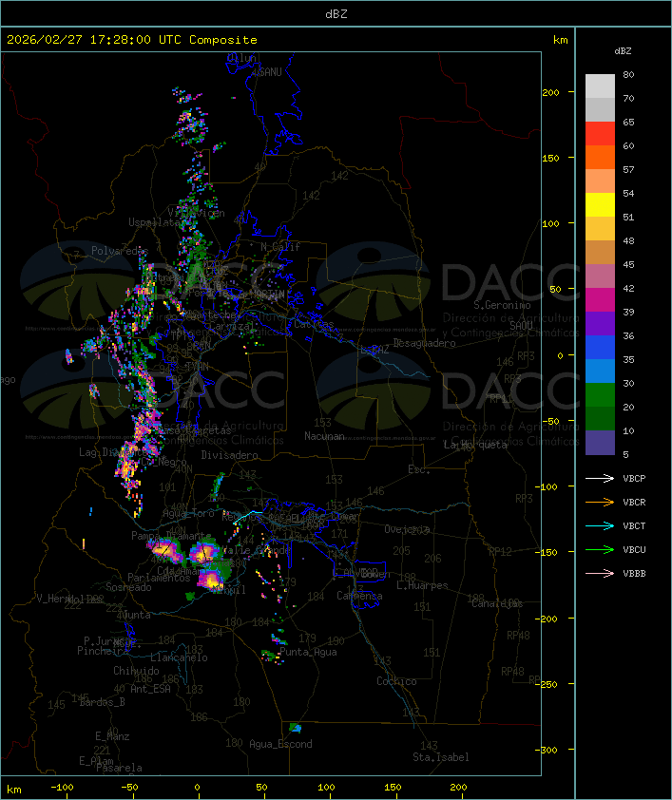Click the 80 value in the dBZ legend
The image size is (672, 800).
628,74
